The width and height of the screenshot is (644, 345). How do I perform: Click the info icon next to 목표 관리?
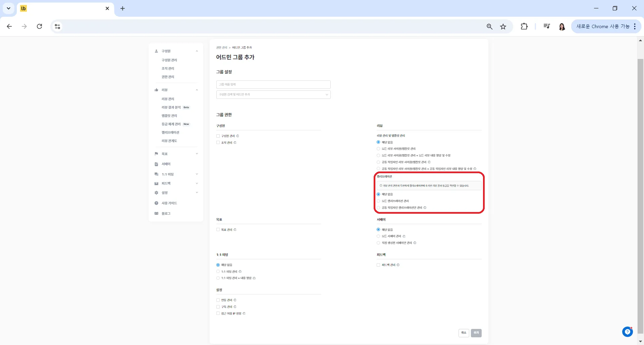coord(235,230)
